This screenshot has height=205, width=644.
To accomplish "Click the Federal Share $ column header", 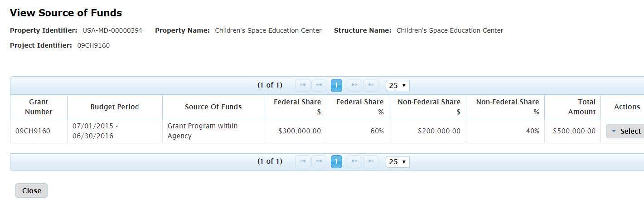I will coord(297,107).
